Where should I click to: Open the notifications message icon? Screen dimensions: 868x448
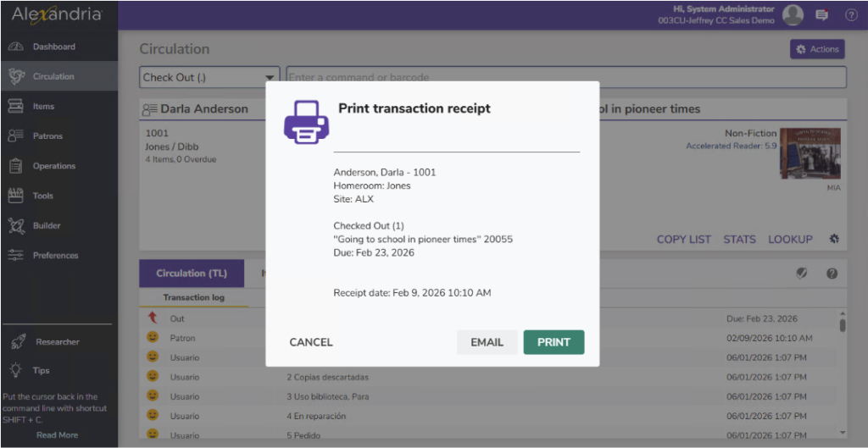click(821, 14)
